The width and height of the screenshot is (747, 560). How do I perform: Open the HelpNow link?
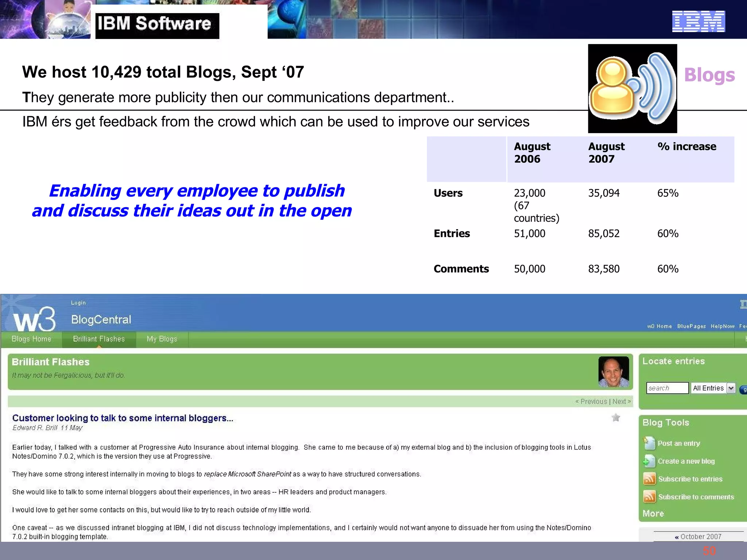coord(723,326)
